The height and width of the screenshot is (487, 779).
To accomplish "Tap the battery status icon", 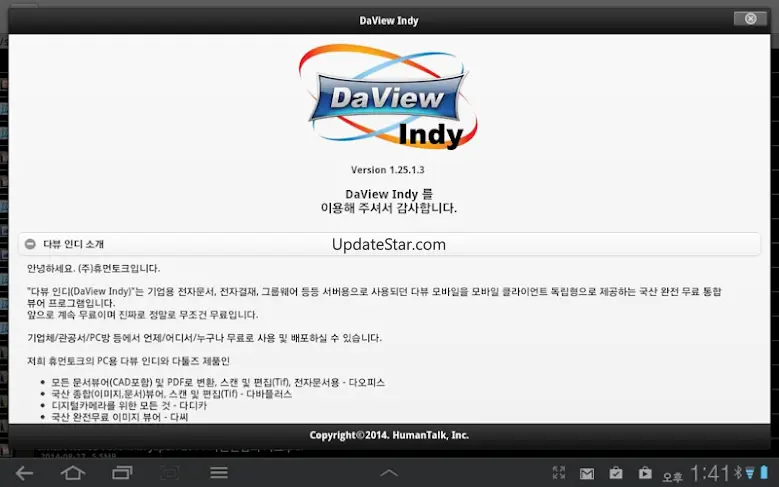I will (x=764, y=472).
